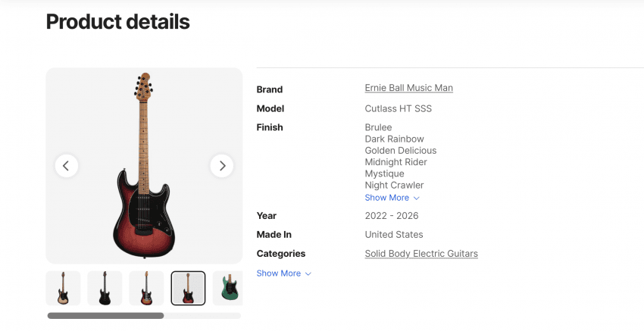Click the Golden Delicious finish name

(x=400, y=151)
